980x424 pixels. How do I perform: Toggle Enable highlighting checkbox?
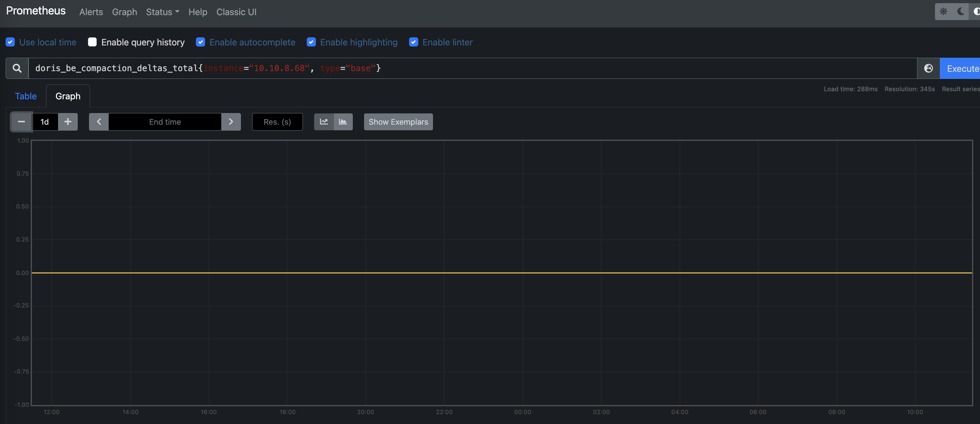[x=311, y=42]
